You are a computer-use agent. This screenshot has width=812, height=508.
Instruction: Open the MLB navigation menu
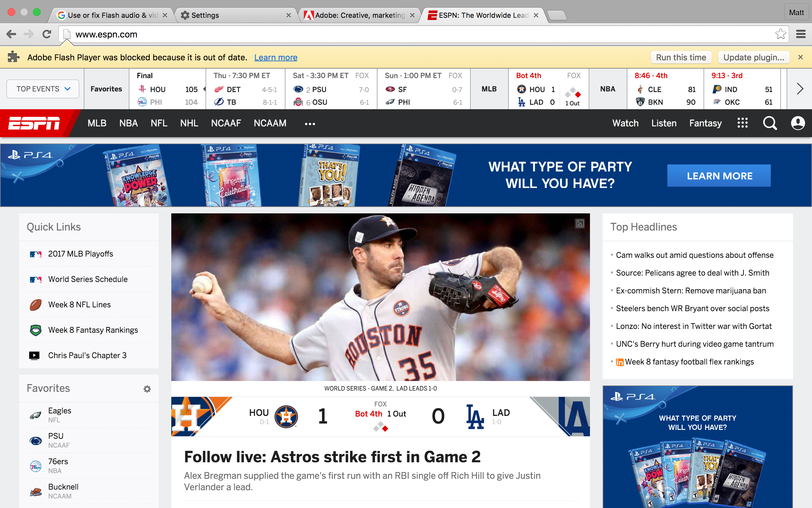97,123
